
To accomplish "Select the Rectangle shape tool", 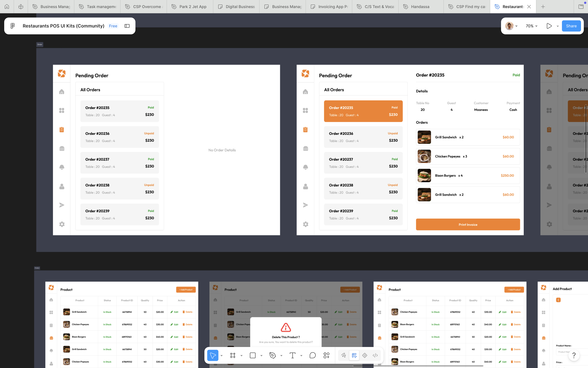I will 253,355.
